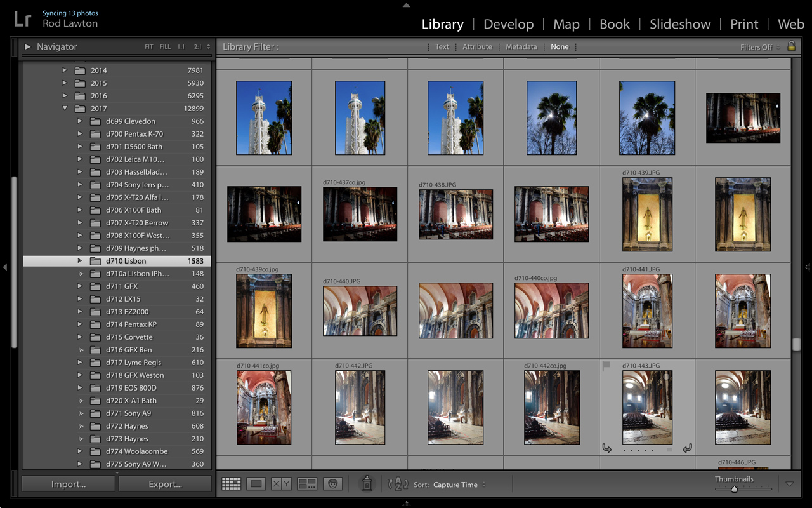This screenshot has width=812, height=508.
Task: Set Navigator zoom to 1:1
Action: pyautogui.click(x=181, y=47)
